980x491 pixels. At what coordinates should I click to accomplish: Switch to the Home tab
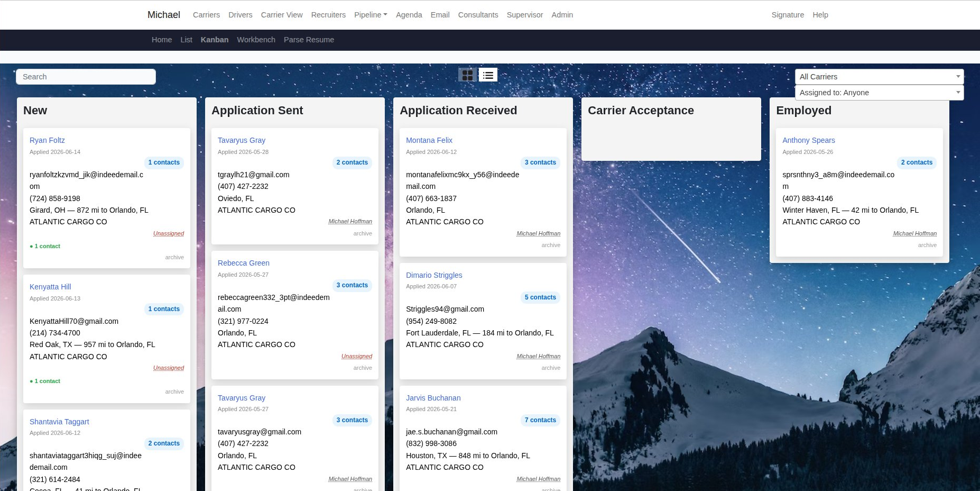pos(162,40)
